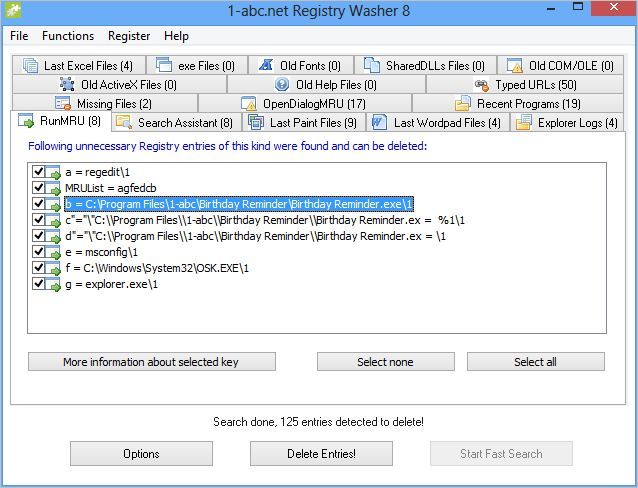
Task: Click the Select all button
Action: pyautogui.click(x=536, y=361)
